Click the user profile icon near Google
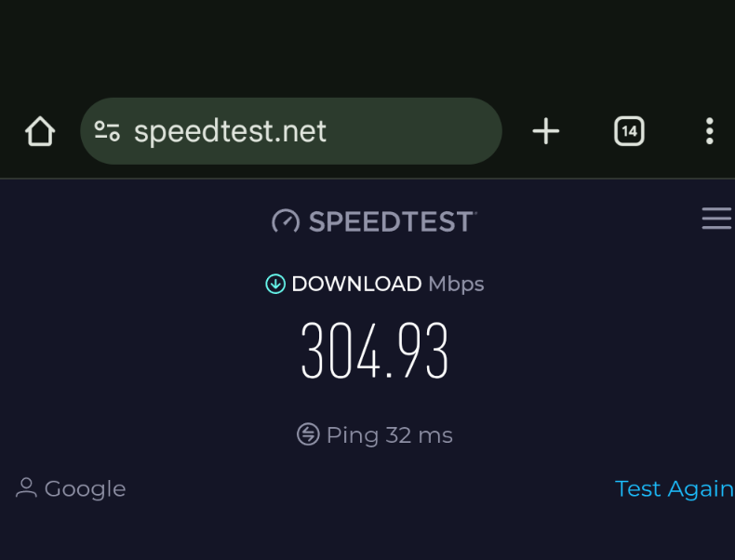 tap(26, 487)
